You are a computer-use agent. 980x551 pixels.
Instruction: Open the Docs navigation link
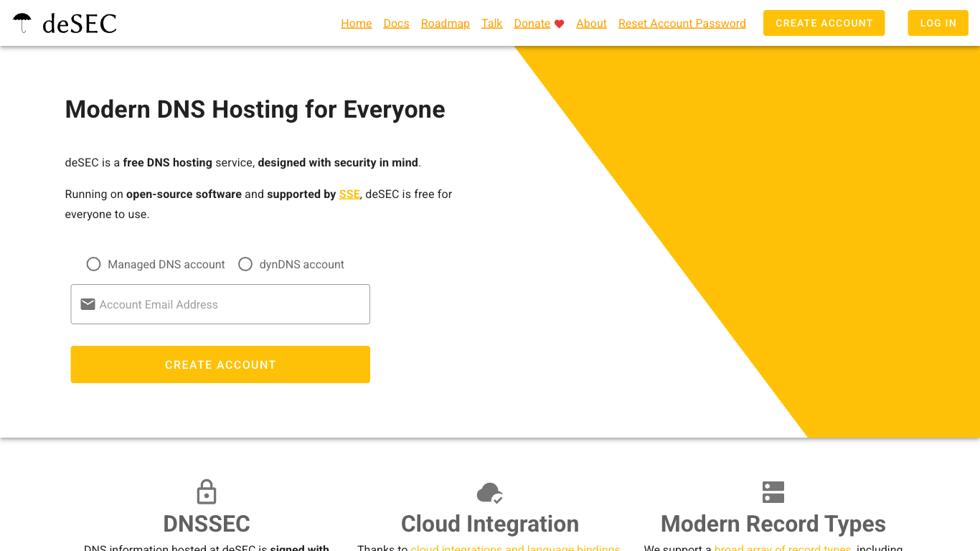[x=396, y=23]
